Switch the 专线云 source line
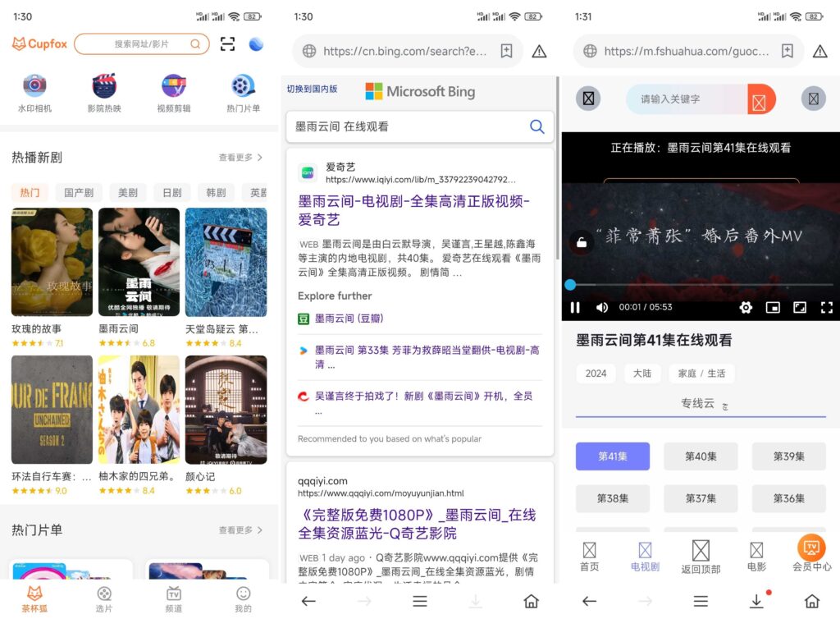The image size is (840, 619). pyautogui.click(x=701, y=404)
